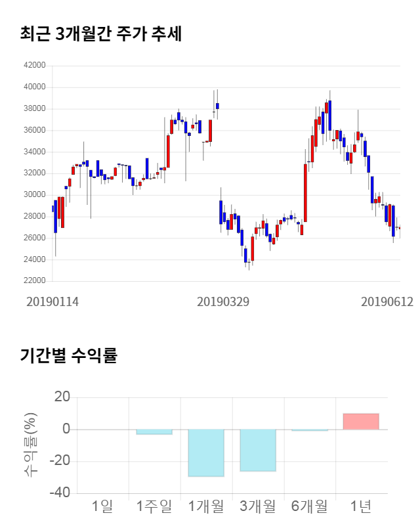Click the 수익률(%) vertical axis title
This screenshot has width=420, height=532.
(30, 445)
